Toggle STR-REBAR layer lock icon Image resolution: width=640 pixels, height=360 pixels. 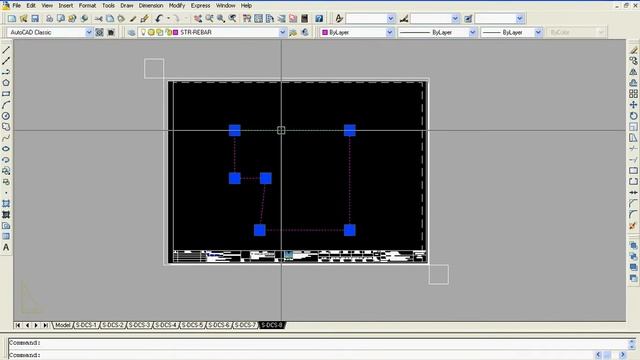[169, 32]
